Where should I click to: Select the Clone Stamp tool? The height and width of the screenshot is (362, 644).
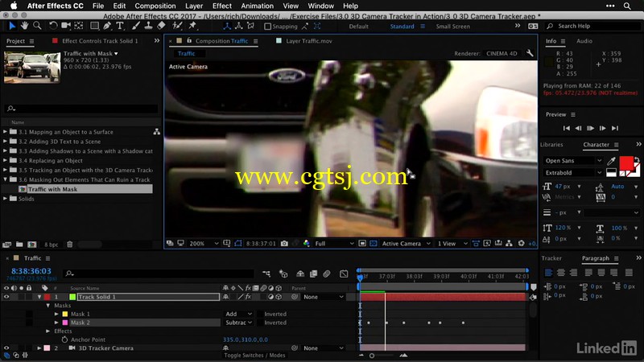pos(148,26)
